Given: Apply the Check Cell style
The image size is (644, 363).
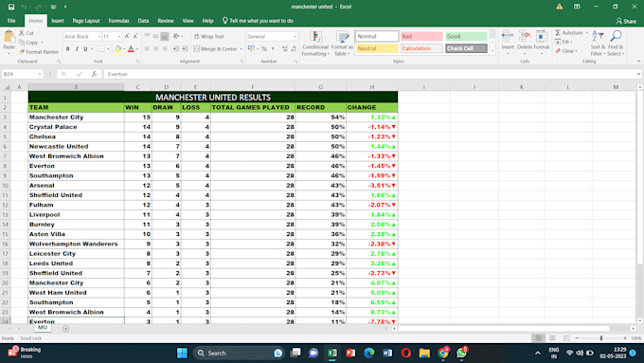Looking at the screenshot, I should 466,48.
